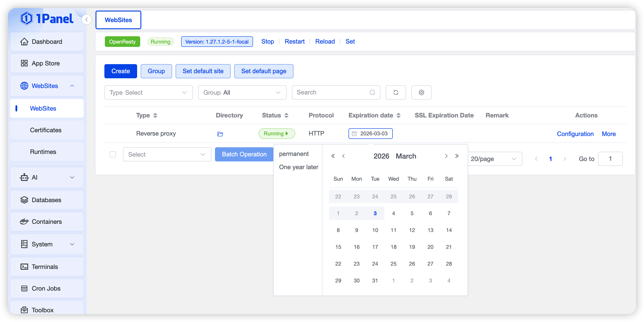This screenshot has height=322, width=644.
Task: Open the website directory folder icon
Action: pyautogui.click(x=220, y=134)
